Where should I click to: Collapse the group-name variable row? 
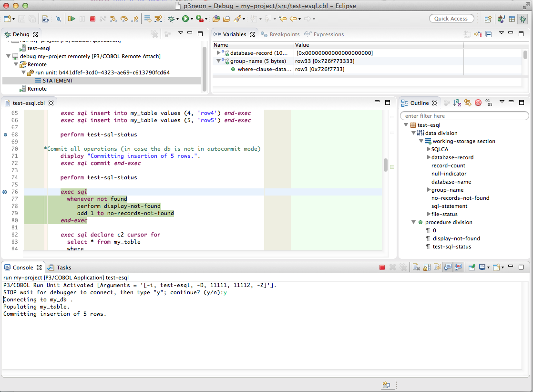coord(218,61)
